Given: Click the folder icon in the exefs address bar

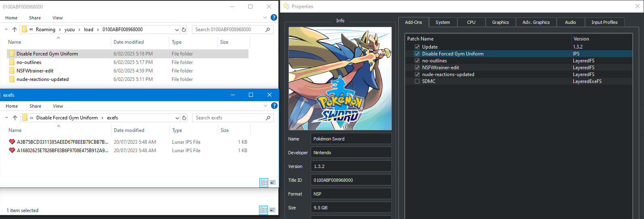Looking at the screenshot, I should pos(25,118).
